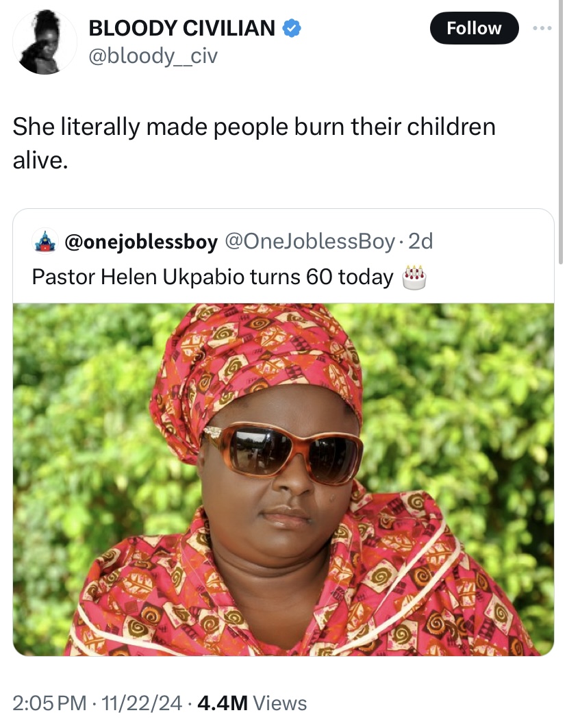This screenshot has height=728, width=567.
Task: Click the BLOODY CIVILIAN display name
Action: click(x=182, y=28)
